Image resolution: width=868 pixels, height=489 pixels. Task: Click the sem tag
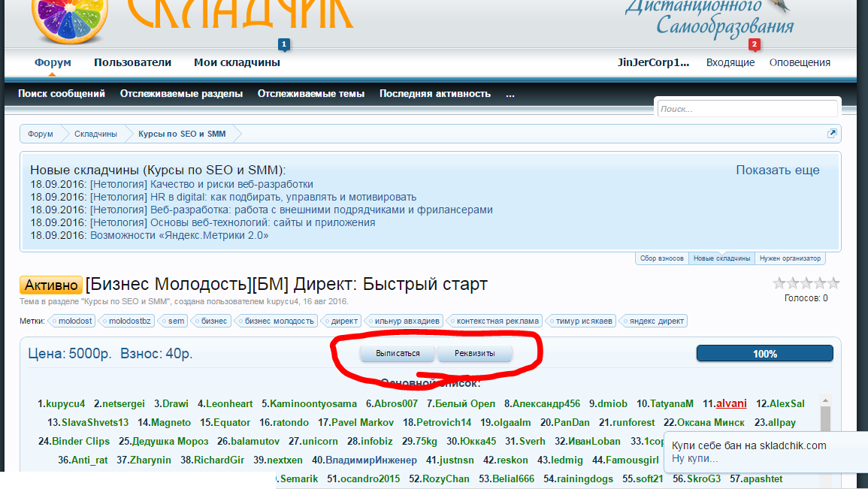[x=172, y=321]
